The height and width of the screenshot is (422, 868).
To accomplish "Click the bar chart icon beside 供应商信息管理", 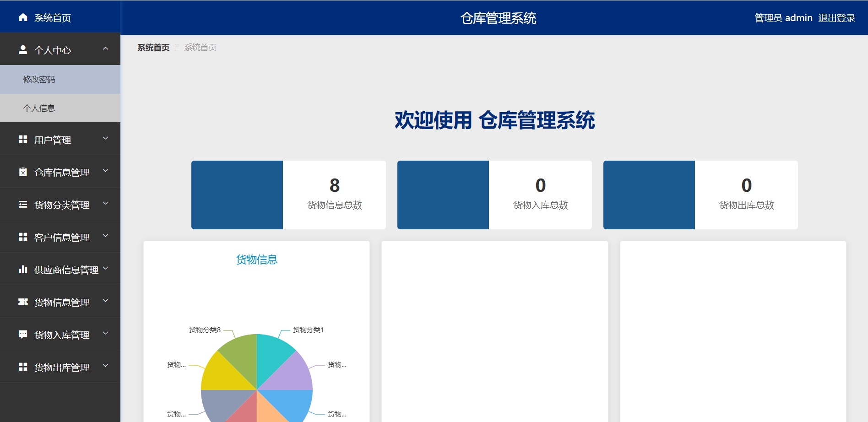I will click(x=23, y=270).
